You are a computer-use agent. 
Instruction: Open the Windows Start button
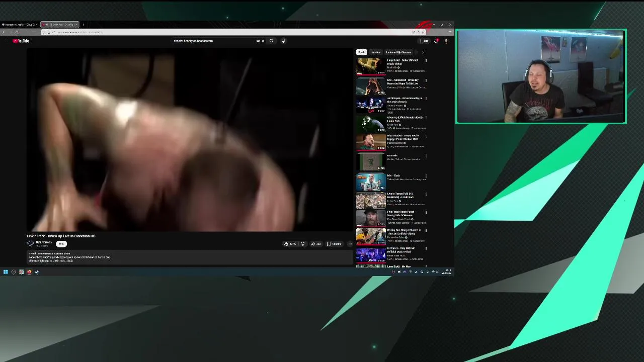[x=6, y=272]
